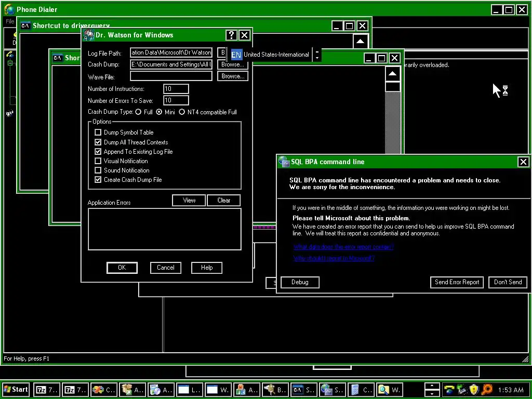This screenshot has width=532, height=399.
Task: Click the SQL BPA command line title icon
Action: click(284, 162)
